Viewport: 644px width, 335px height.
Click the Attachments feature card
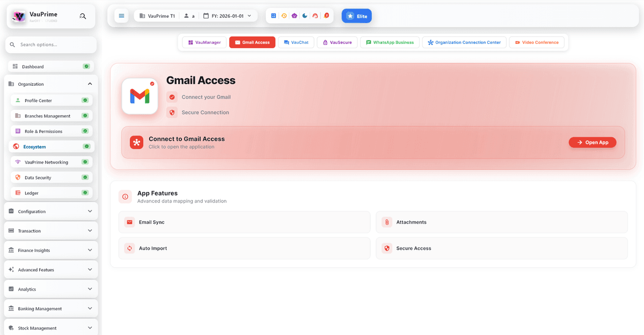(x=502, y=222)
